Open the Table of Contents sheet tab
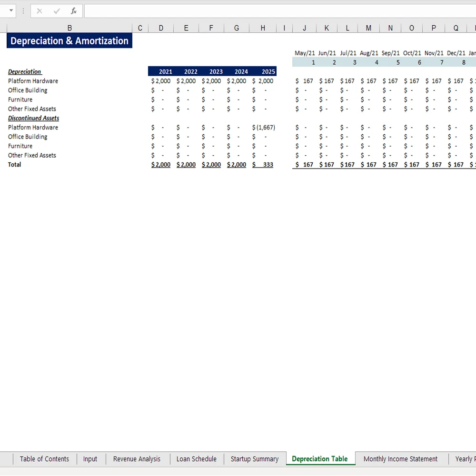This screenshot has width=476, height=476. (x=44, y=459)
